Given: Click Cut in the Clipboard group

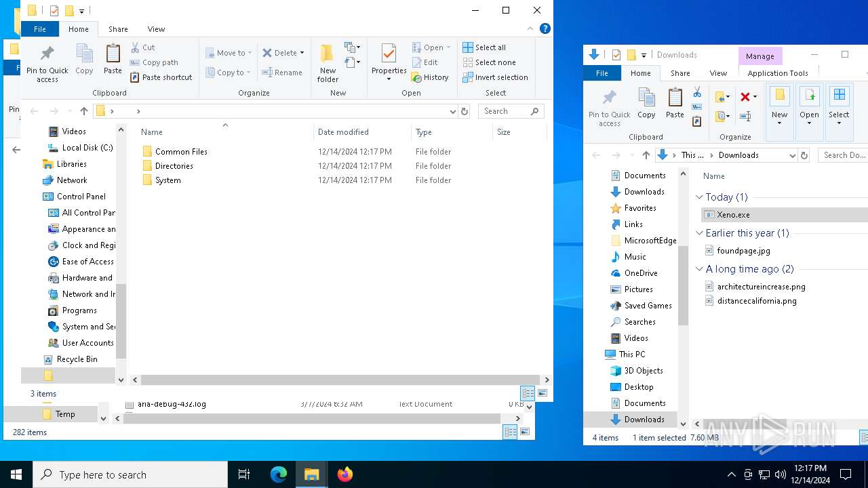Looking at the screenshot, I should [x=143, y=47].
